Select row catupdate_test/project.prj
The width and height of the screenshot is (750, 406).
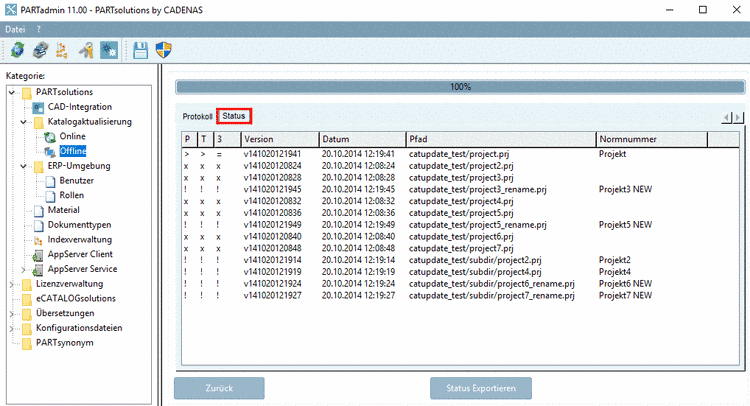pos(460,154)
